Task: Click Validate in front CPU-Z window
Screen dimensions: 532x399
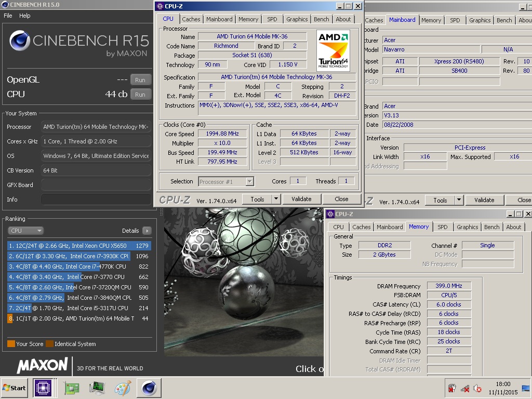Action: pyautogui.click(x=301, y=199)
